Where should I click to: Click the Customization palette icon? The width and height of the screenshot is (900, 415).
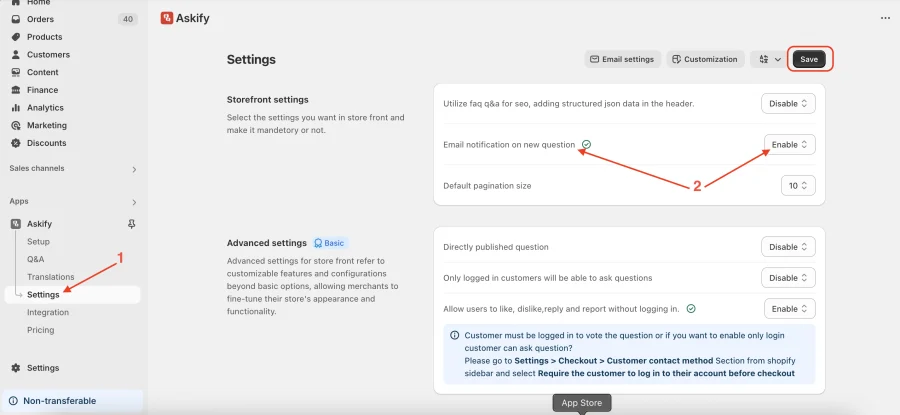point(677,59)
